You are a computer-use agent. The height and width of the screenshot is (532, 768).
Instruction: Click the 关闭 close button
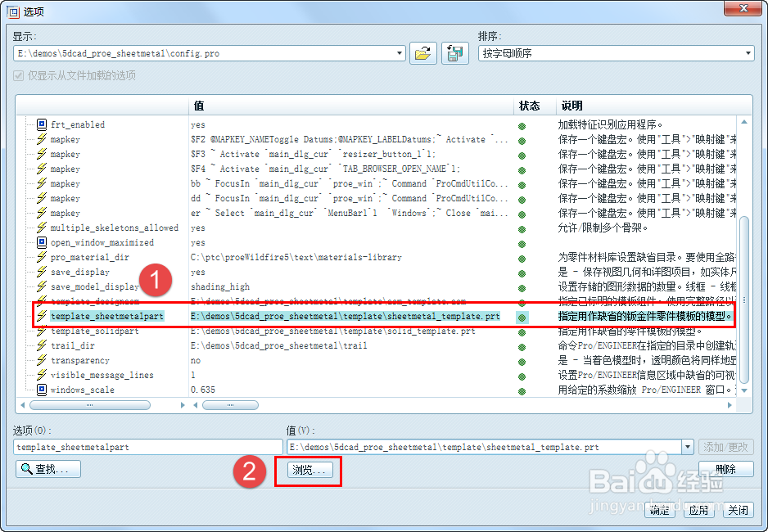(x=739, y=510)
